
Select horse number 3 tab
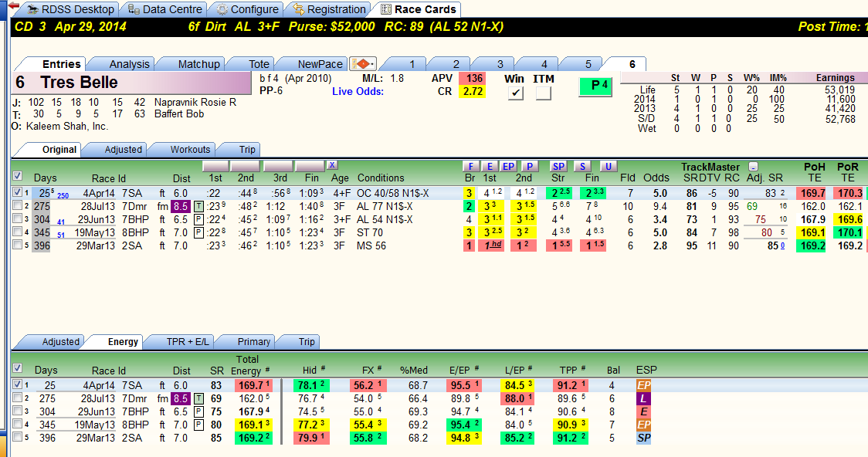tap(500, 63)
